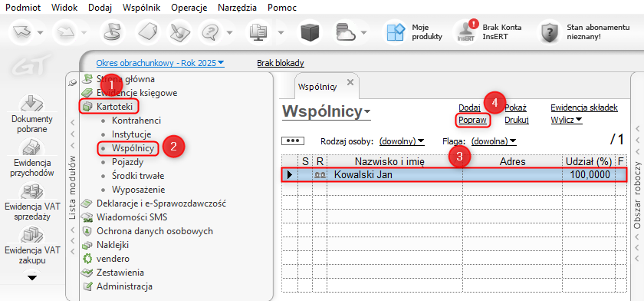
Task: Select Wyposażenie in module tree
Action: (139, 190)
